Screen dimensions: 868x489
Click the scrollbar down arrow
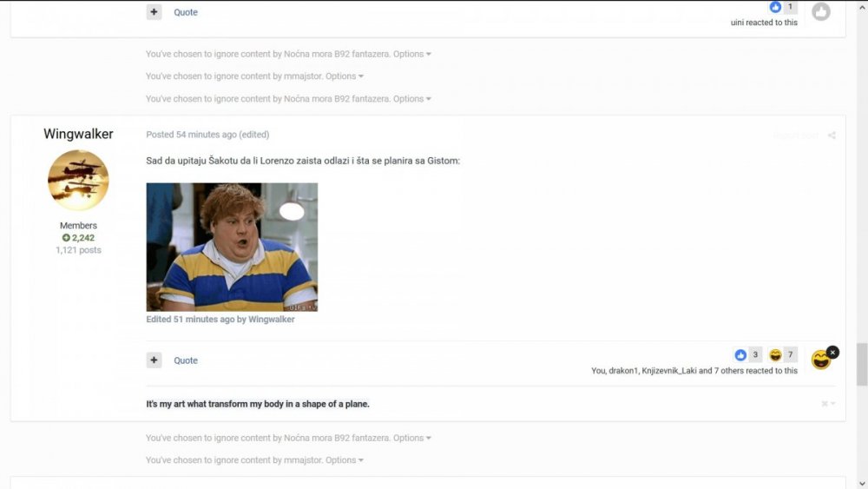(x=862, y=484)
